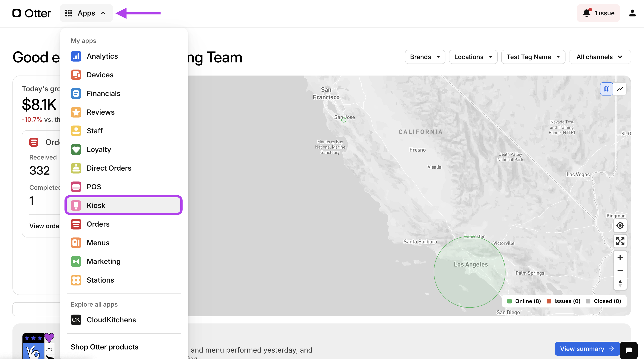Screen dimensions: 644x359
Task: Open the Staff person icon
Action: (76, 131)
